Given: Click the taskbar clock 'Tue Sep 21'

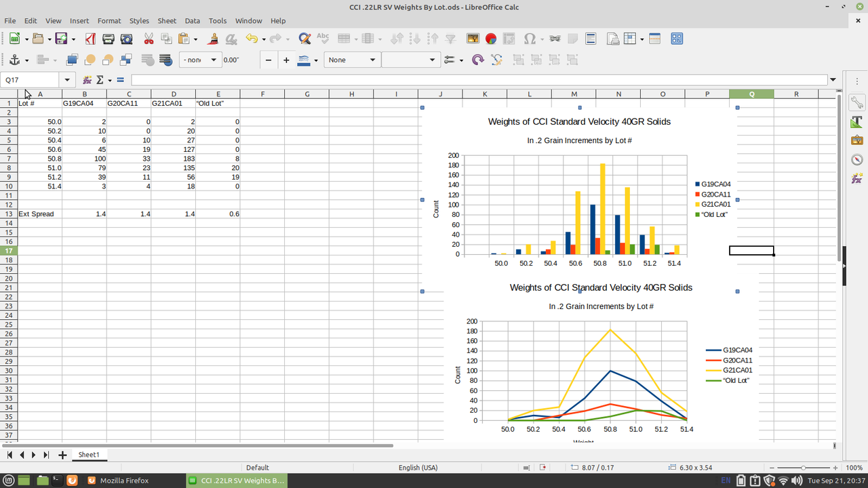Looking at the screenshot, I should coord(835,481).
